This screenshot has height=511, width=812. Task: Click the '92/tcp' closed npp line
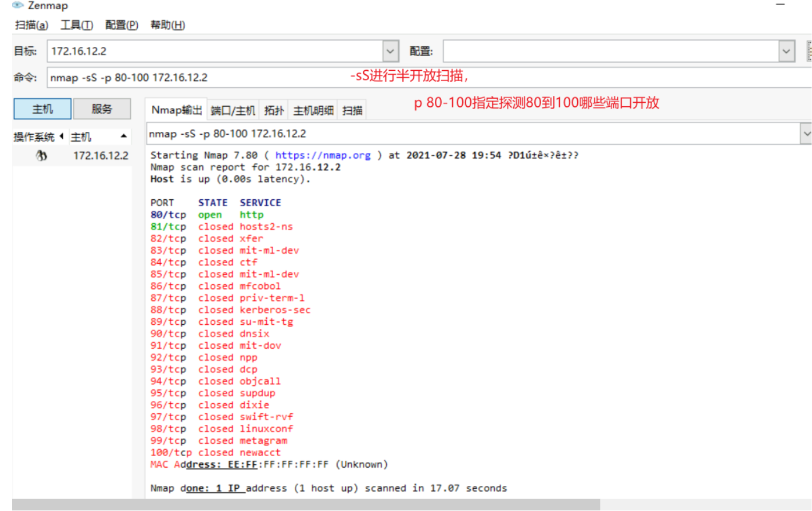(204, 357)
